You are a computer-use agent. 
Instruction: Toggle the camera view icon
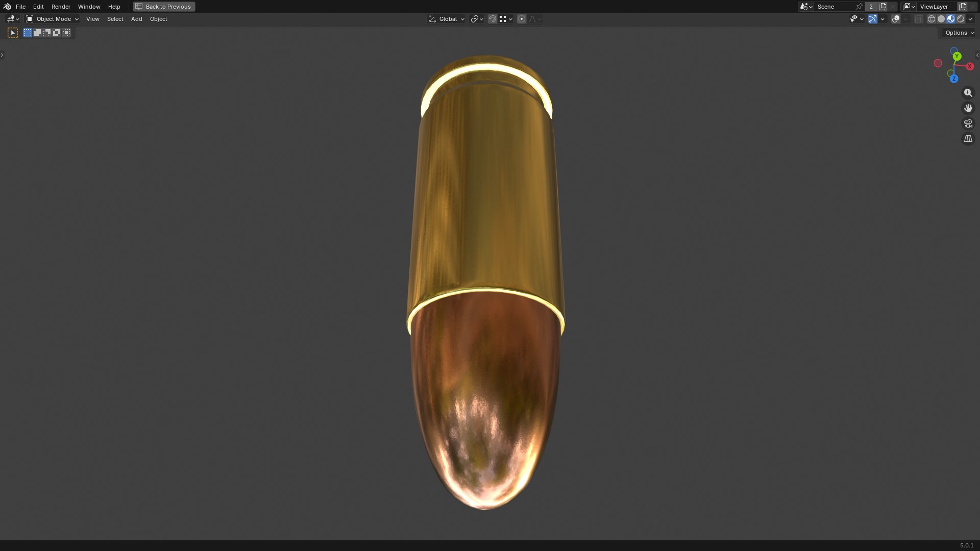(968, 123)
